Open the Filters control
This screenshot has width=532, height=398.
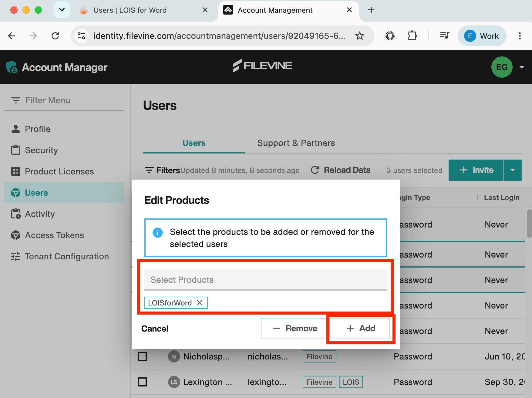[162, 170]
